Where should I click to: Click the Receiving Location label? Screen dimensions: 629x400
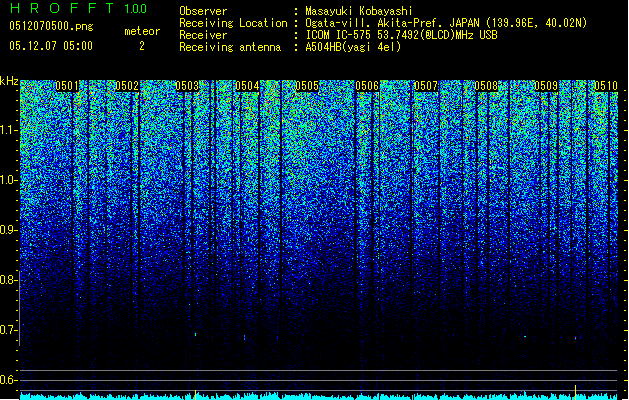233,23
